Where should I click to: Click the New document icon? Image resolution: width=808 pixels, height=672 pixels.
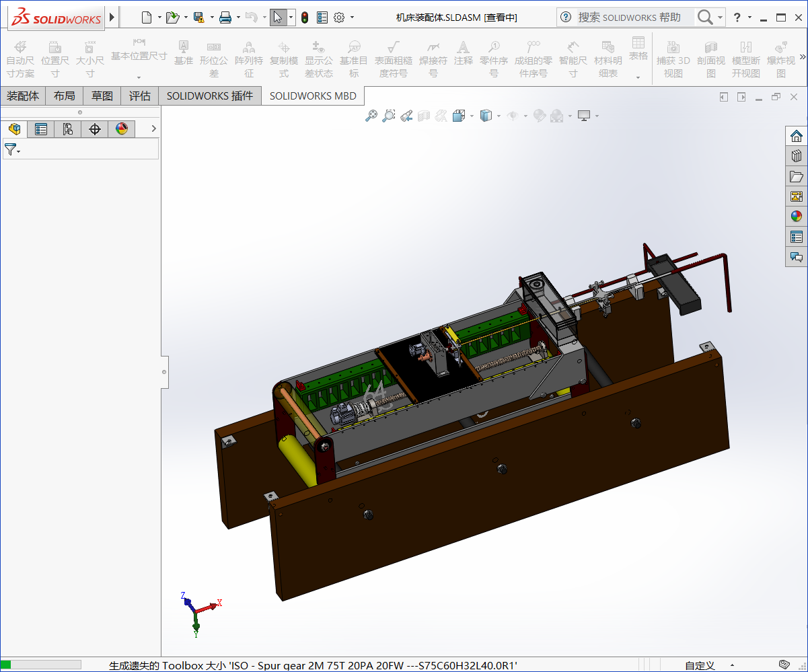tap(147, 17)
